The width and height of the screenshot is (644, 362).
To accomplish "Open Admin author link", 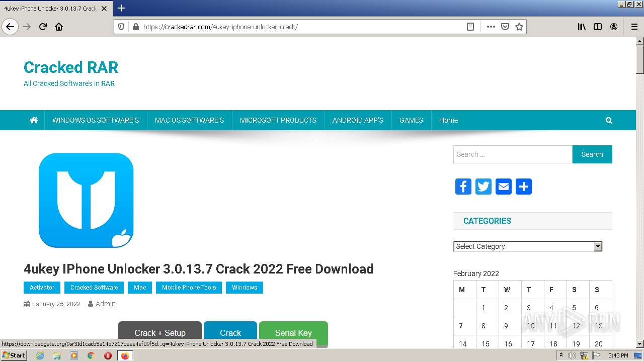I will pyautogui.click(x=106, y=304).
